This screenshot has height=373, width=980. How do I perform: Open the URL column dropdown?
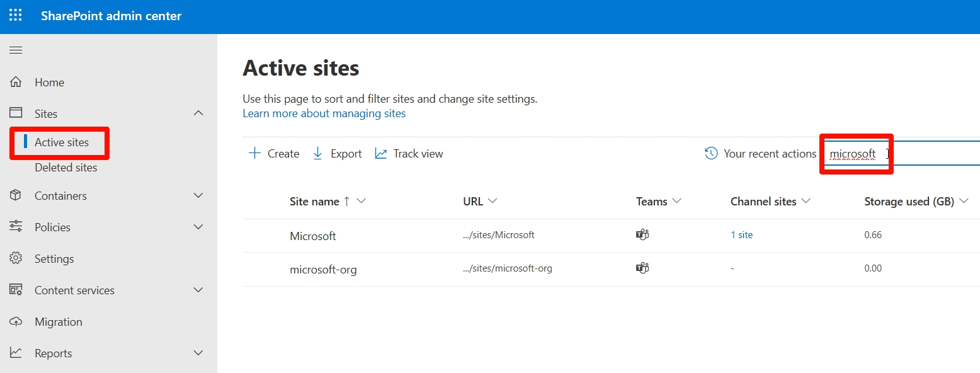point(493,202)
